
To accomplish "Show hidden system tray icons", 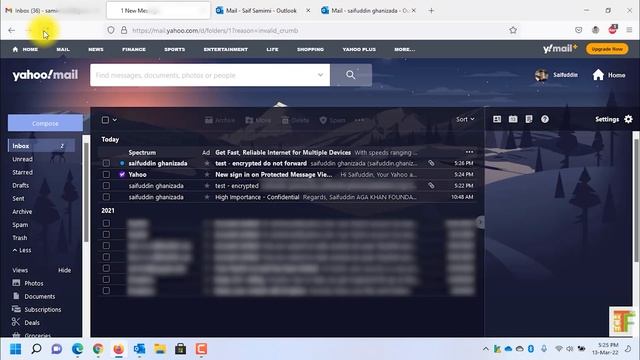I will tap(485, 349).
